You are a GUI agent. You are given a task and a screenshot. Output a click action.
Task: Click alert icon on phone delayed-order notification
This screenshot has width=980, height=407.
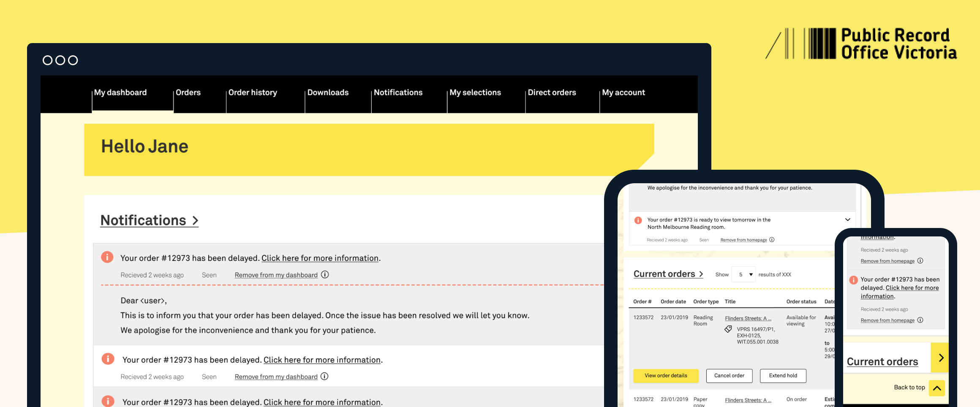pyautogui.click(x=853, y=280)
